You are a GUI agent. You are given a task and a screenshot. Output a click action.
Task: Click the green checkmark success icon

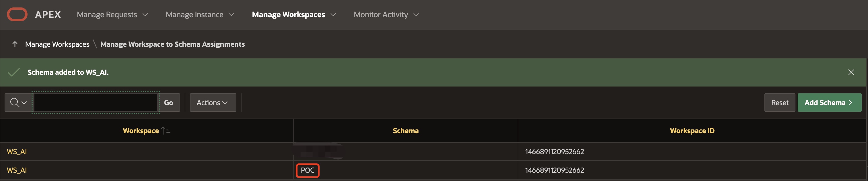point(13,72)
